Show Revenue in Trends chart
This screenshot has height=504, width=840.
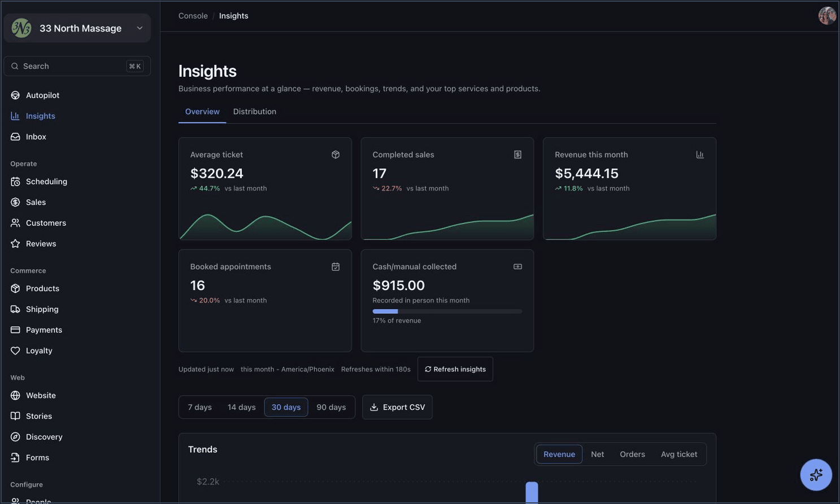[559, 454]
